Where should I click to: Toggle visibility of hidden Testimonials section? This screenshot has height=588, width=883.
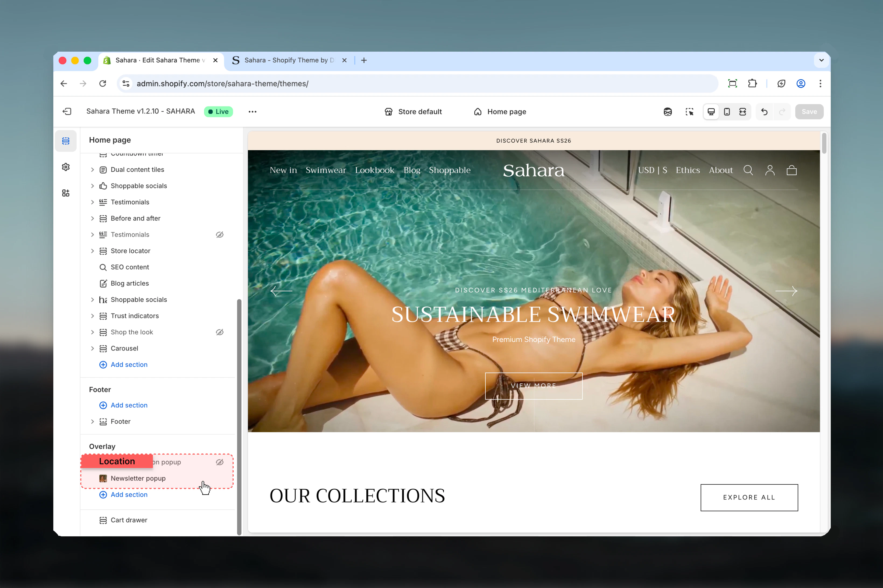pos(219,235)
